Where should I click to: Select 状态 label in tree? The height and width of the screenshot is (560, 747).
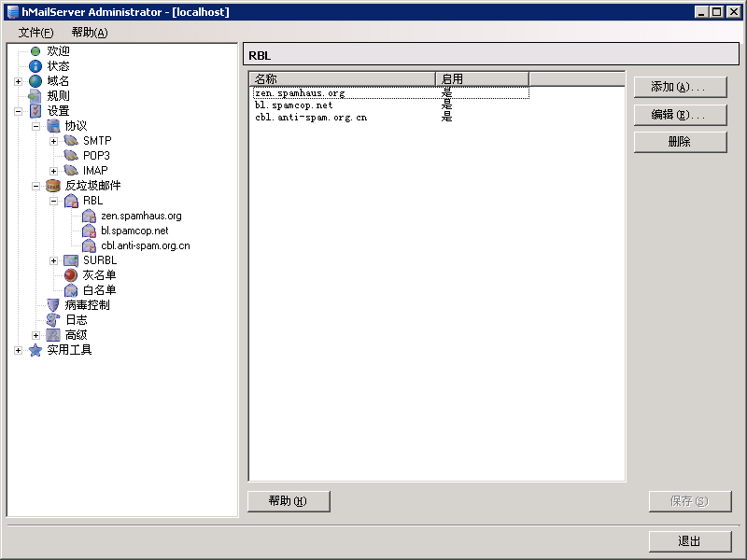pos(58,65)
